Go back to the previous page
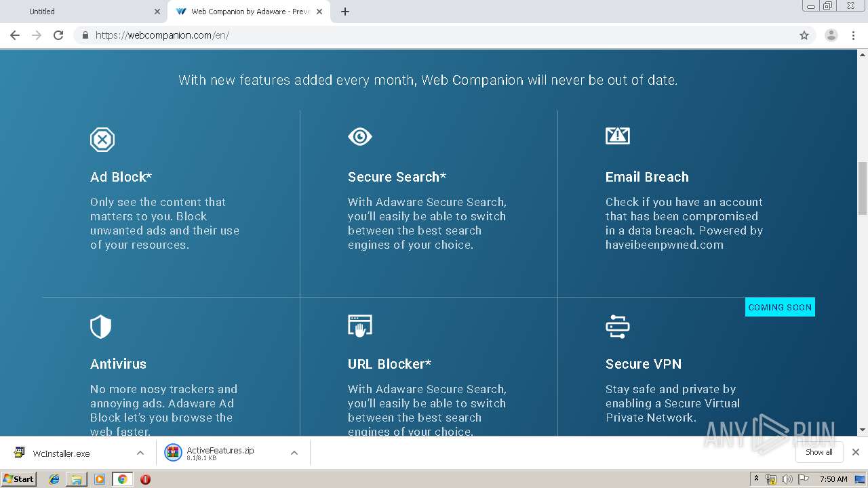868x488 pixels. click(x=15, y=35)
